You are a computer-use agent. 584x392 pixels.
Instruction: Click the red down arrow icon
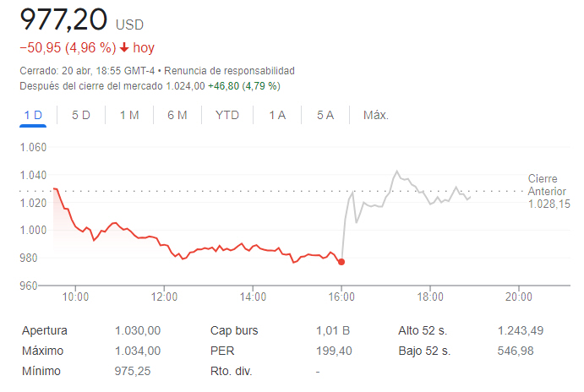coord(124,48)
